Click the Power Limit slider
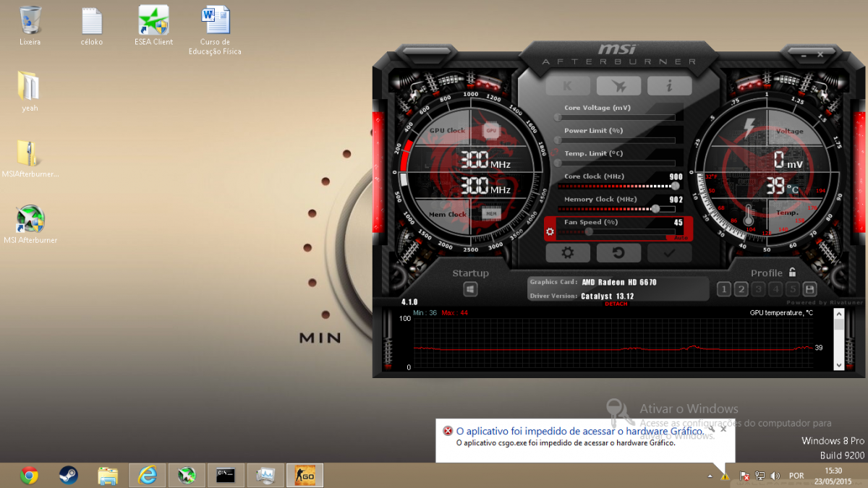 tap(615, 140)
